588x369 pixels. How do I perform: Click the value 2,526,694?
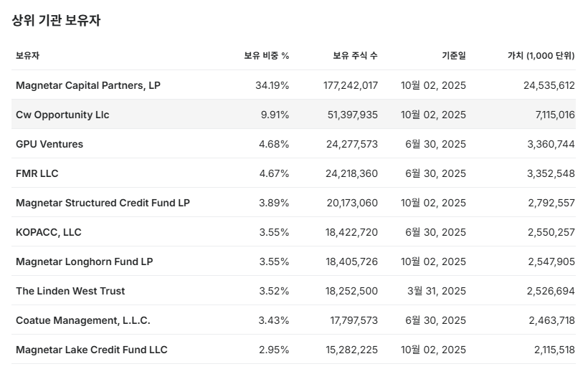[551, 291]
